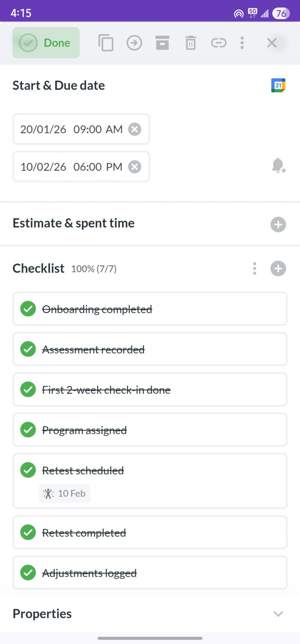Screen dimensions: 300x644
Task: Set a reminder with the bell icon
Action: coord(278,165)
